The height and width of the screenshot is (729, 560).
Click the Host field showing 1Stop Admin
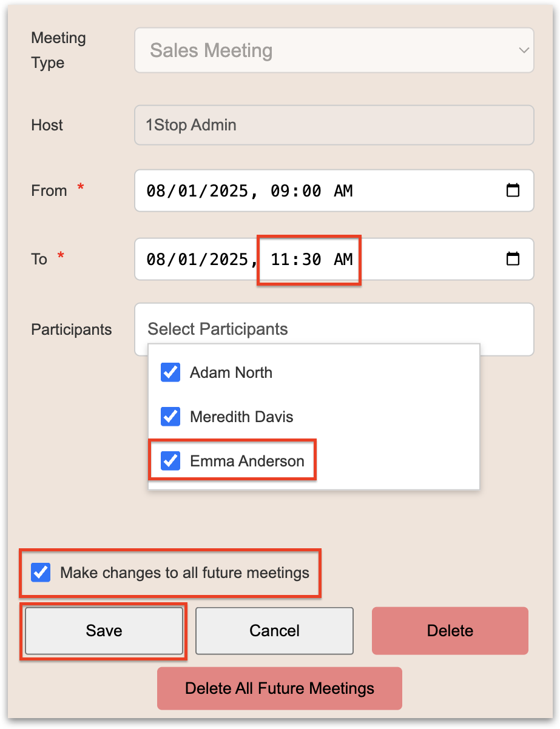click(x=334, y=126)
